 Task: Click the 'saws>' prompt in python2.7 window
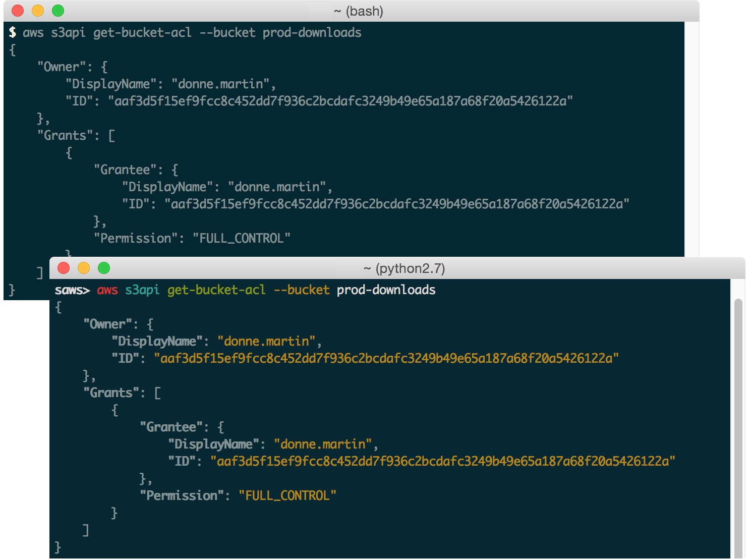[x=73, y=290]
